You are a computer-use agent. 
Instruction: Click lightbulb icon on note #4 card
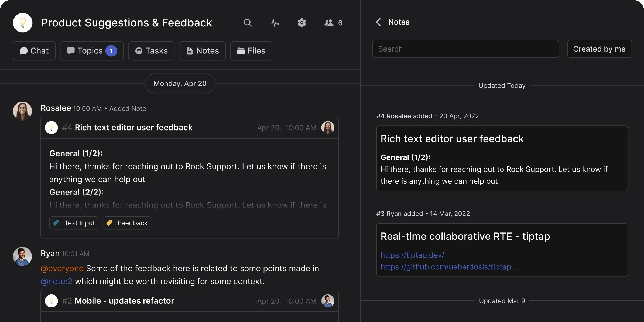[51, 128]
